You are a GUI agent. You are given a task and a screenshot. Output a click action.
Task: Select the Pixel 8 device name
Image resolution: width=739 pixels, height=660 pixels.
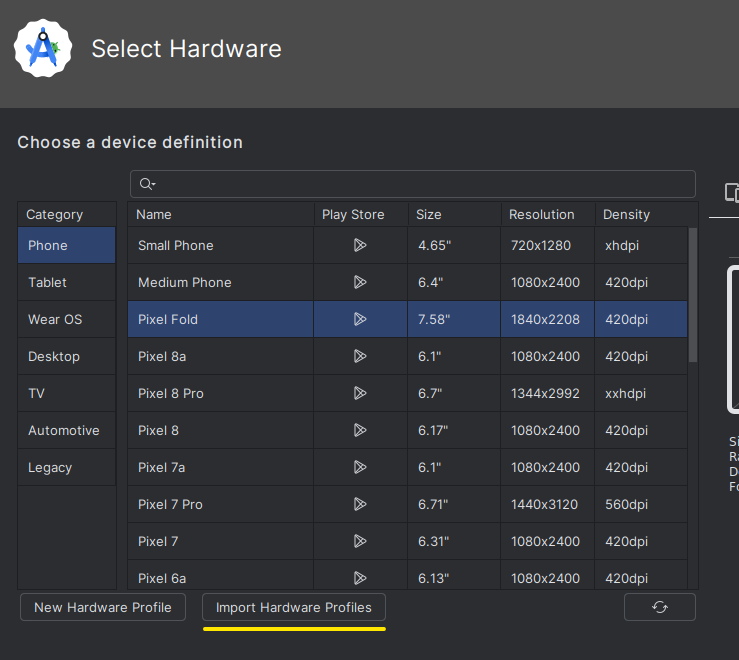point(221,430)
